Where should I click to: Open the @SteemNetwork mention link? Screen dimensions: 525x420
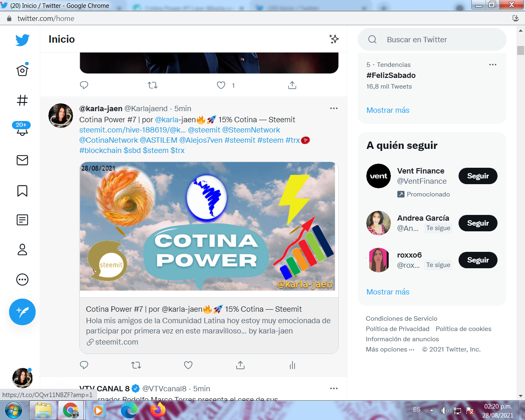click(x=251, y=130)
